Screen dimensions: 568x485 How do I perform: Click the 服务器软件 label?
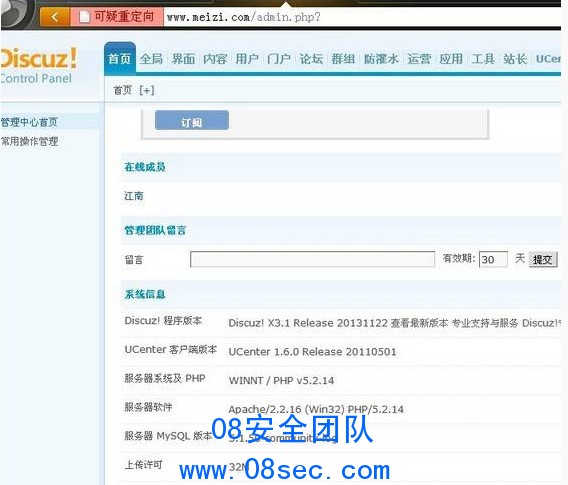(x=148, y=407)
